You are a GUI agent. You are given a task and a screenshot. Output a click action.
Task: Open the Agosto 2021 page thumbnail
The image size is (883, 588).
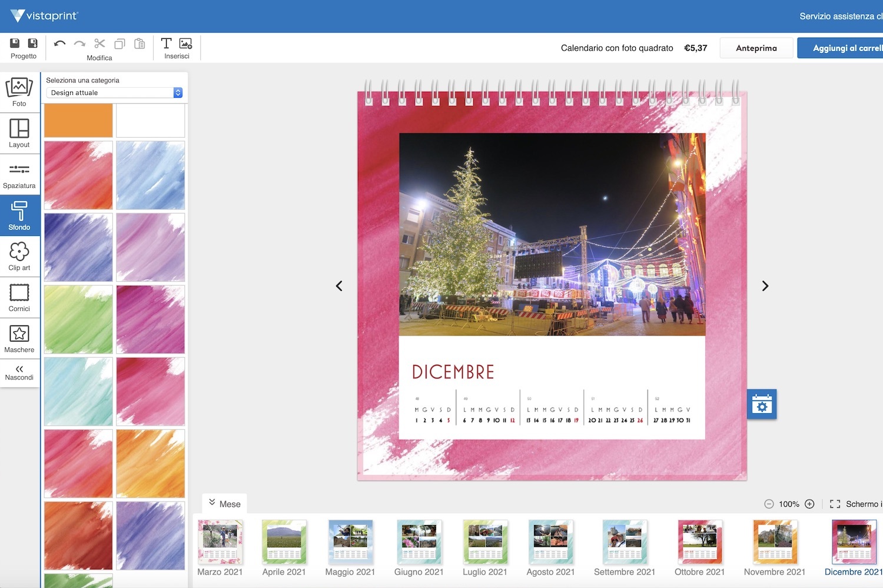coord(550,542)
